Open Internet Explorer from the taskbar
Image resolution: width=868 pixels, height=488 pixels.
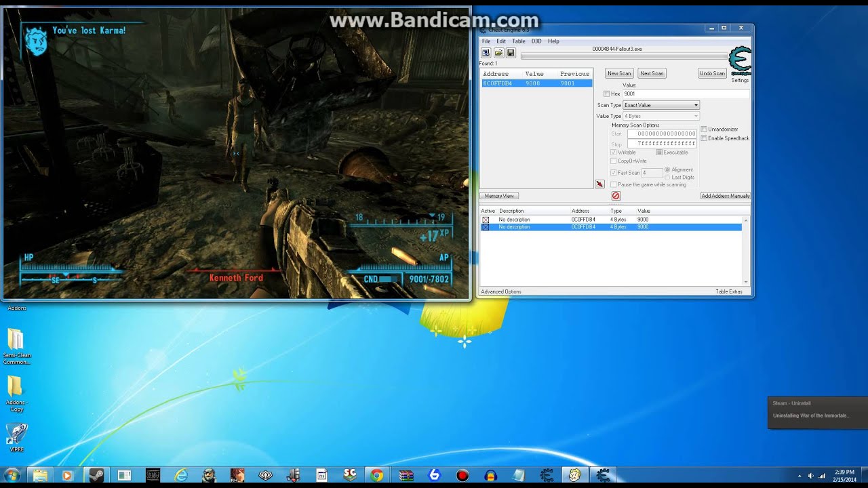click(x=181, y=475)
